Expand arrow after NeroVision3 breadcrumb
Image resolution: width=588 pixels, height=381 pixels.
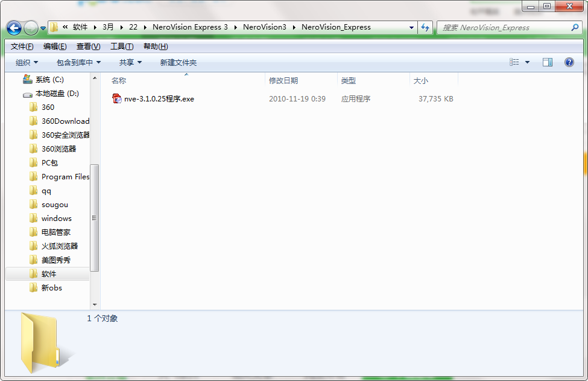[x=294, y=27]
